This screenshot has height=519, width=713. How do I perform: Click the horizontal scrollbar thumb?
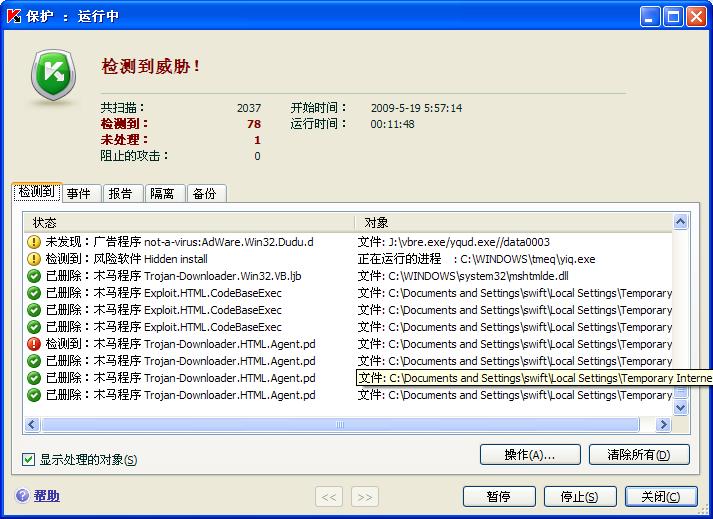point(340,424)
